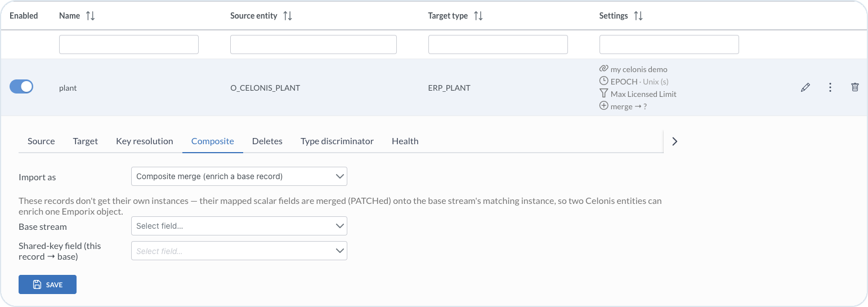Viewport: 868px width, 307px height.
Task: Open the Base stream dropdown
Action: click(x=239, y=226)
